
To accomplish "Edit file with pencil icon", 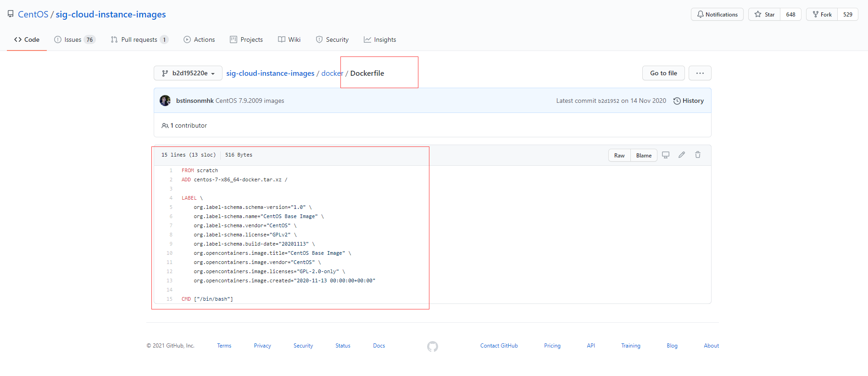I will (682, 155).
